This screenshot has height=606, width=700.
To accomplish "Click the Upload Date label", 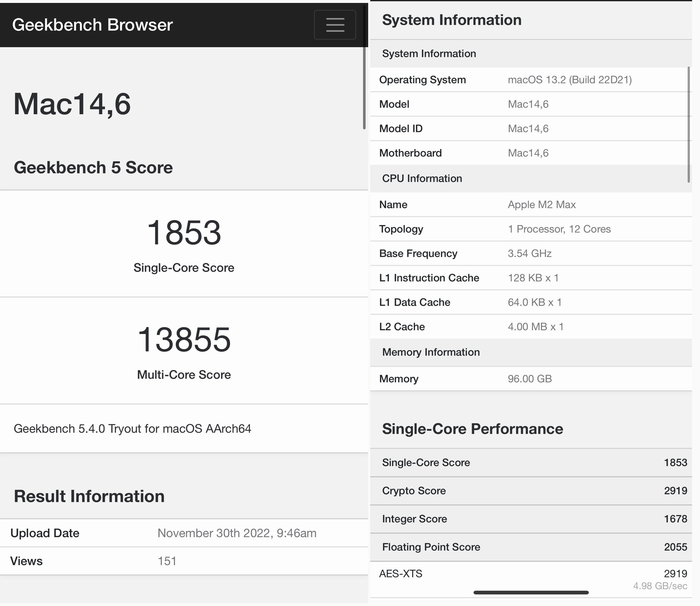I will click(x=45, y=533).
